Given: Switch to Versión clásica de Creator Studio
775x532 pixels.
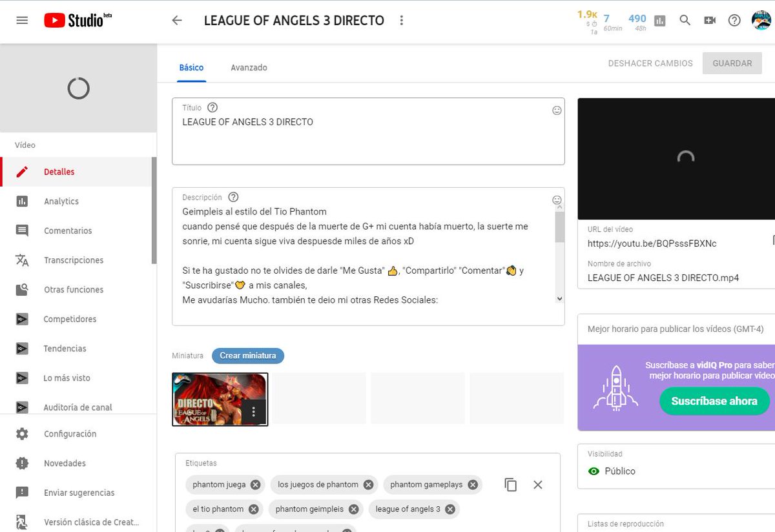Looking at the screenshot, I should tap(78, 522).
